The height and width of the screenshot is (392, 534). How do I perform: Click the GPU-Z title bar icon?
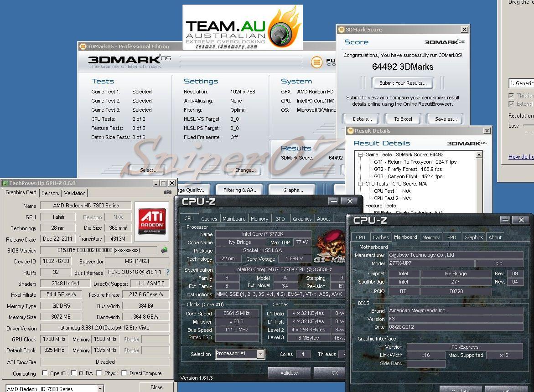5,183
